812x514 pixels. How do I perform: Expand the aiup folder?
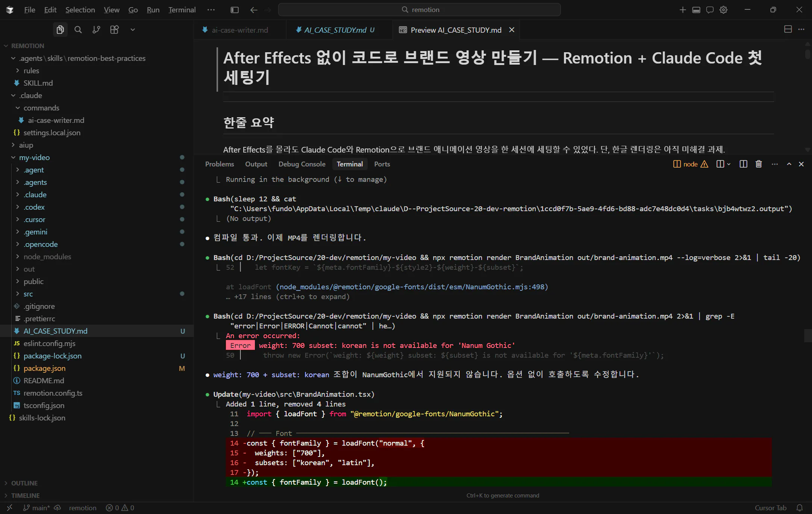26,145
